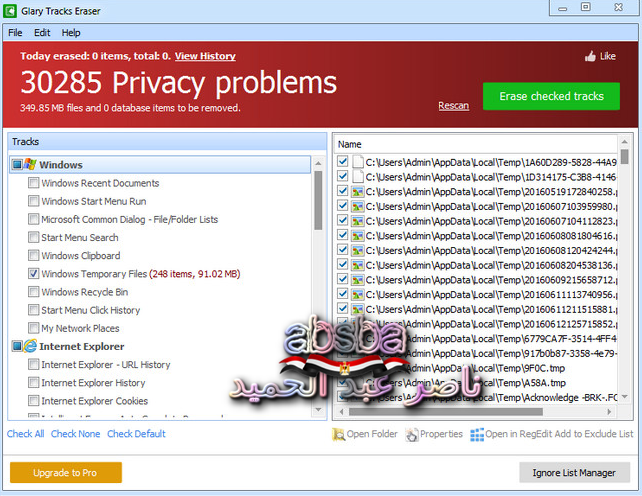Click the Internet Explorer category icon
642x496 pixels.
30,346
